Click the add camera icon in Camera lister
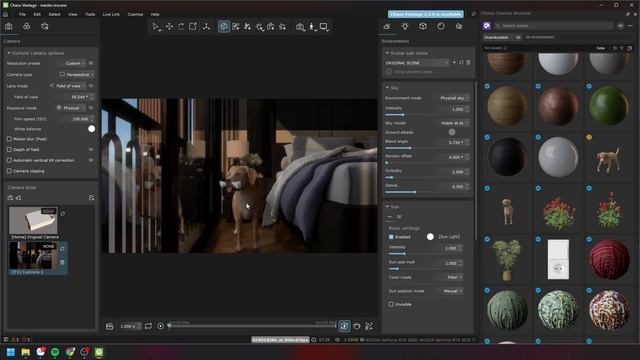640x360 pixels. [x=10, y=198]
